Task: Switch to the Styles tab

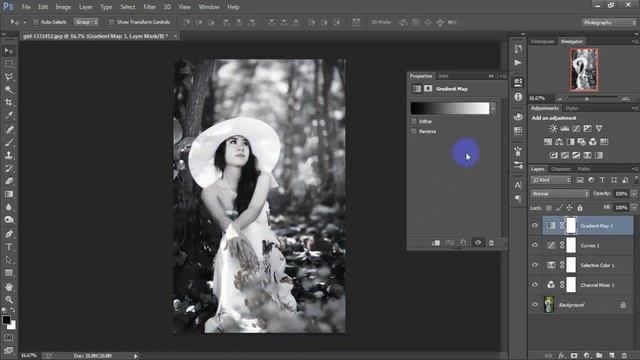Action: point(572,108)
